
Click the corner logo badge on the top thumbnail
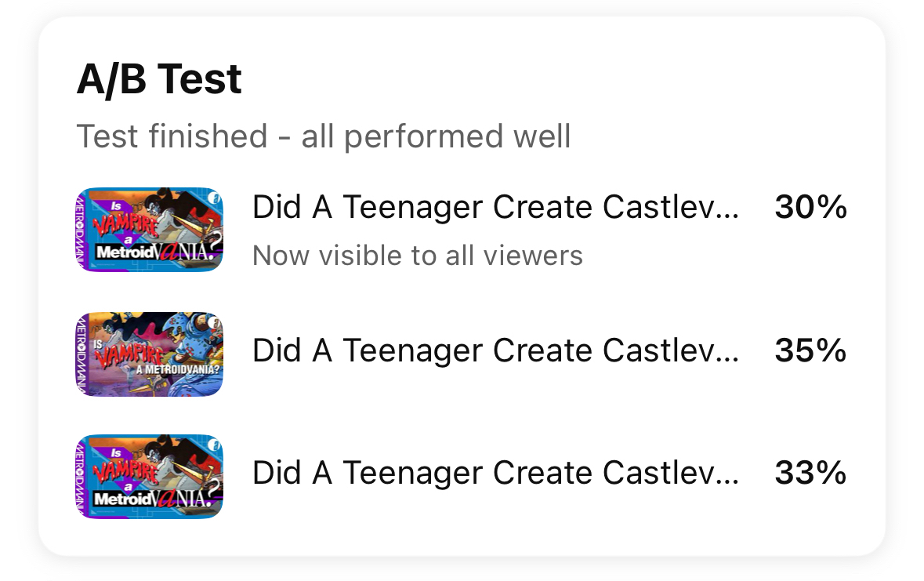pyautogui.click(x=215, y=200)
